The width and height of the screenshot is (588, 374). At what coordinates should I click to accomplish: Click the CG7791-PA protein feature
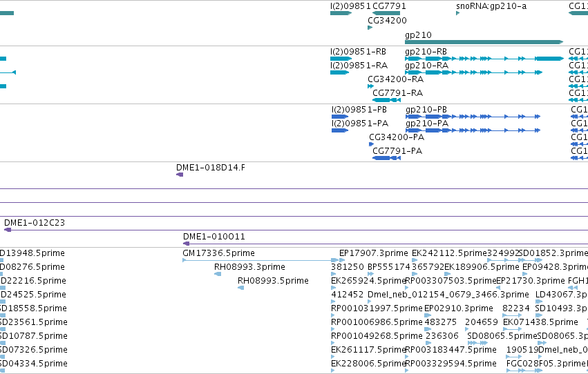pos(387,158)
